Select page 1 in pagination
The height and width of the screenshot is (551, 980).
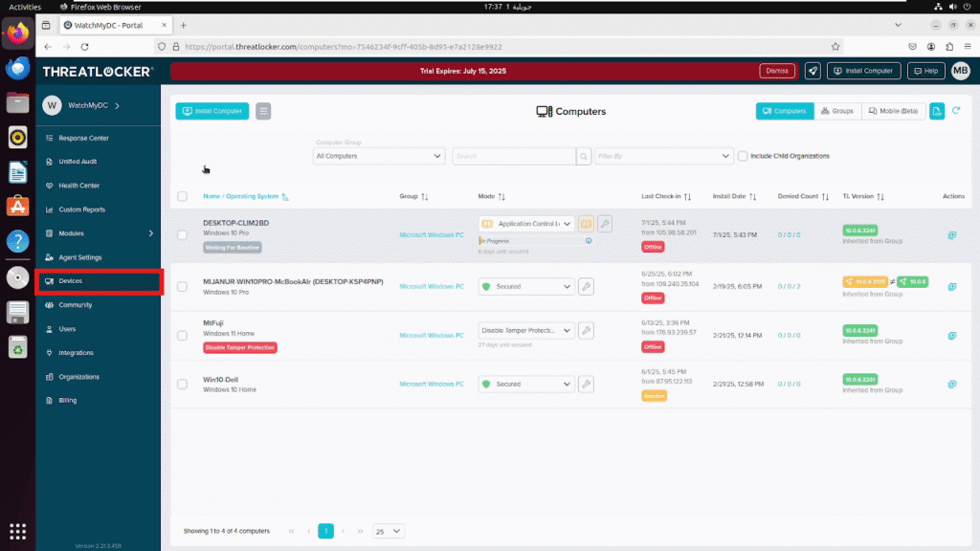coord(325,531)
